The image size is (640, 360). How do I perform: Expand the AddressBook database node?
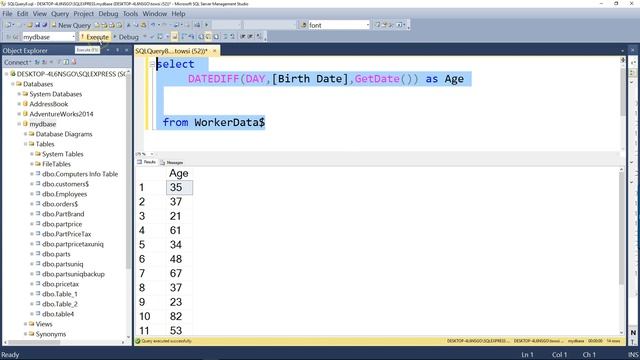(x=19, y=104)
